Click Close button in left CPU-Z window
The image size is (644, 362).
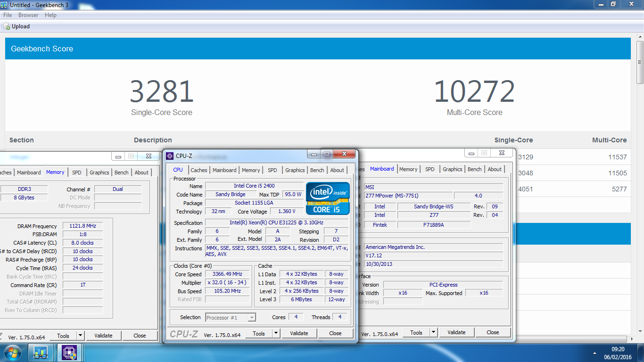(x=140, y=336)
